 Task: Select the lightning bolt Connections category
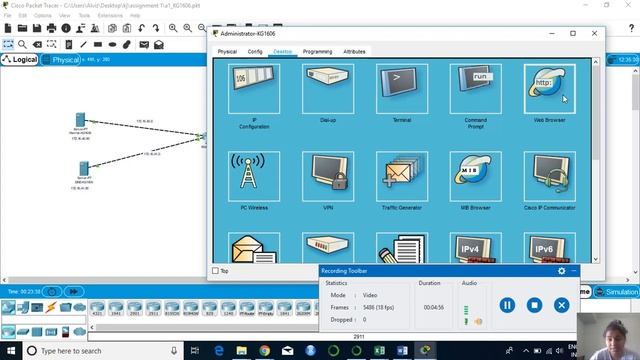point(51,307)
